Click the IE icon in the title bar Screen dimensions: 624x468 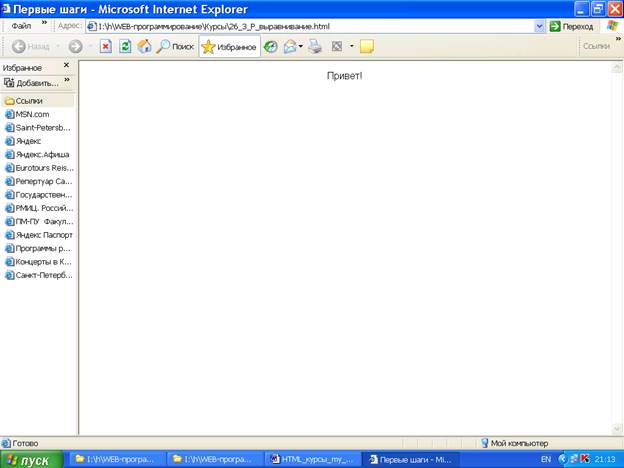point(6,8)
